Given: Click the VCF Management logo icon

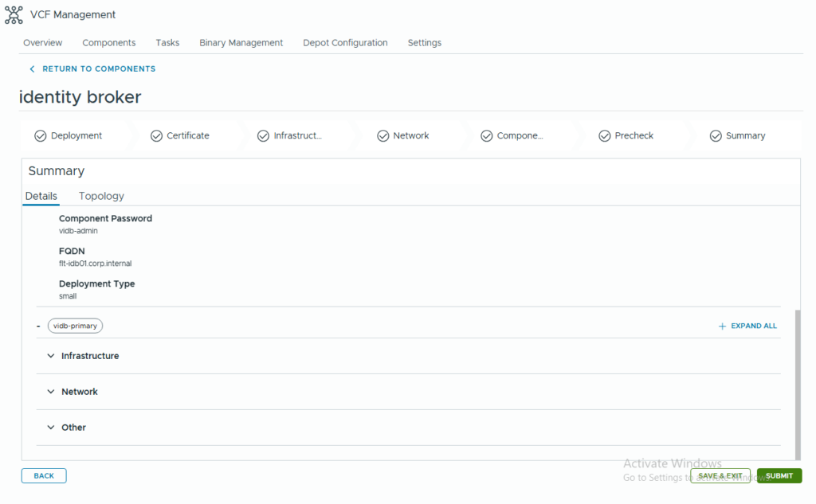Looking at the screenshot, I should [14, 14].
